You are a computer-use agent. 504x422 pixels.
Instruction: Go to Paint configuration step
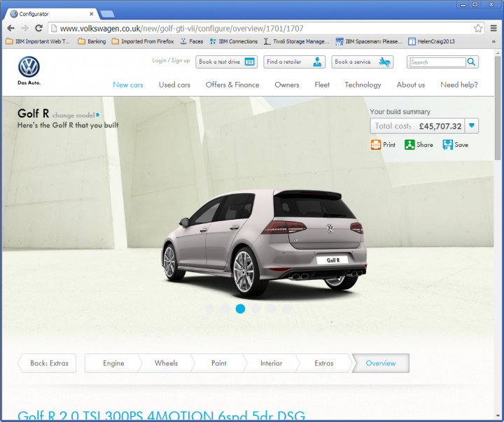(219, 363)
